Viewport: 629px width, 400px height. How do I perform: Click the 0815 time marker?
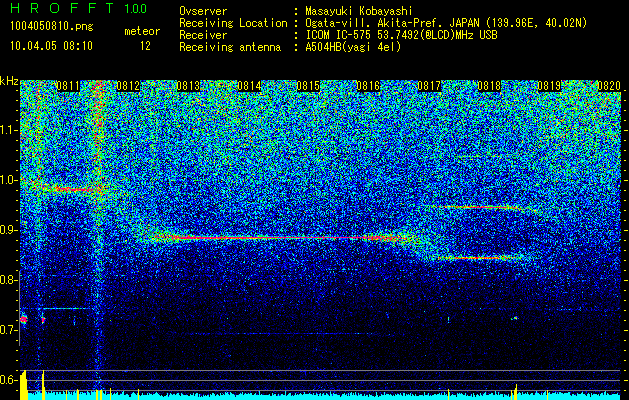308,86
